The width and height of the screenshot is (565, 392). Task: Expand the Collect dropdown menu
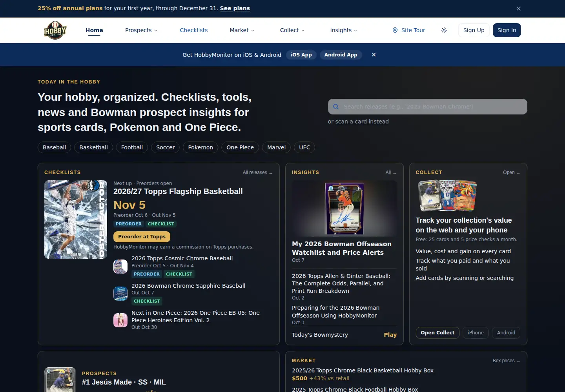[x=292, y=30]
